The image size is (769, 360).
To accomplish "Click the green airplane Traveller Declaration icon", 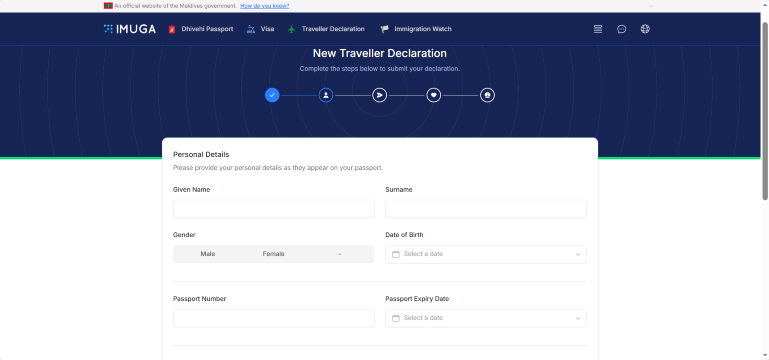I will tap(292, 29).
